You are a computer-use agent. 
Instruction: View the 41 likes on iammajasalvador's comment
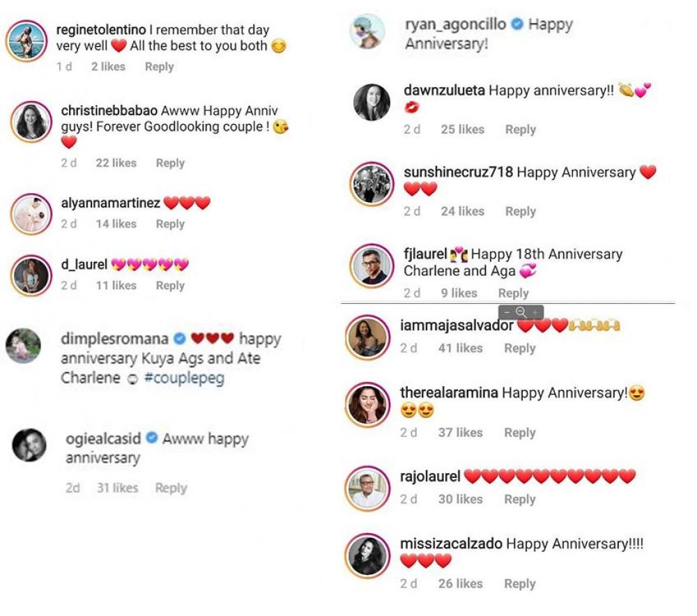(461, 348)
